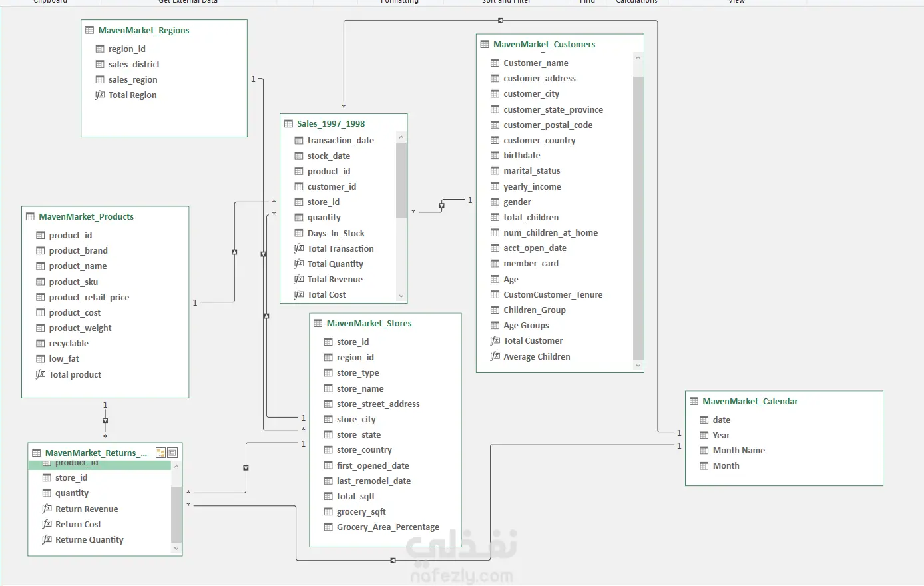Click fx measure icon beside Return Cost
Screen dimensions: 924x586
click(47, 524)
